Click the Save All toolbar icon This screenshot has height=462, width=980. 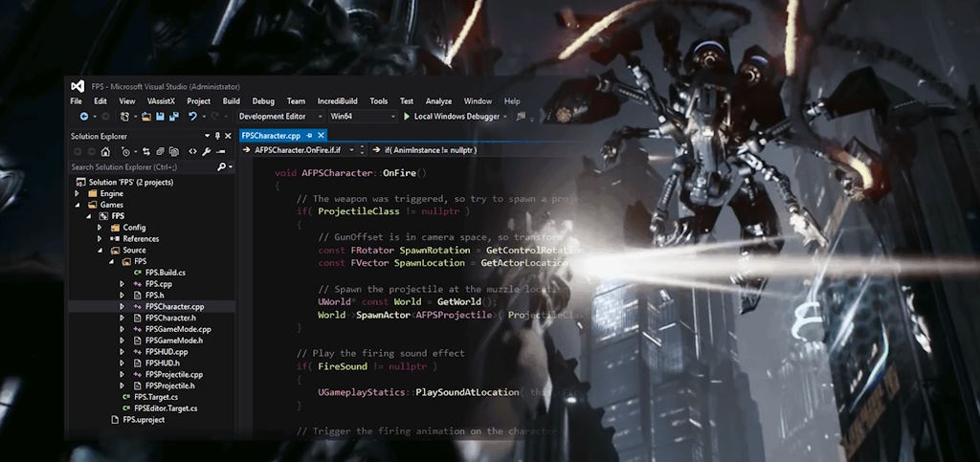(174, 116)
